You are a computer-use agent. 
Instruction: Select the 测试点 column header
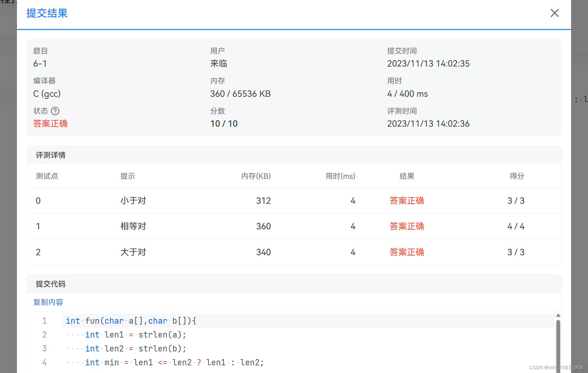[47, 176]
